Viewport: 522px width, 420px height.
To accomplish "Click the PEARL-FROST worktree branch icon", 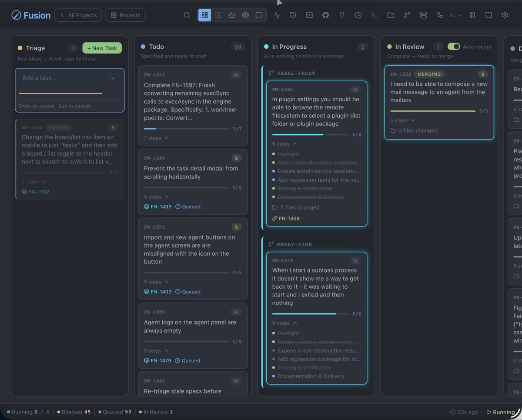I will [271, 73].
